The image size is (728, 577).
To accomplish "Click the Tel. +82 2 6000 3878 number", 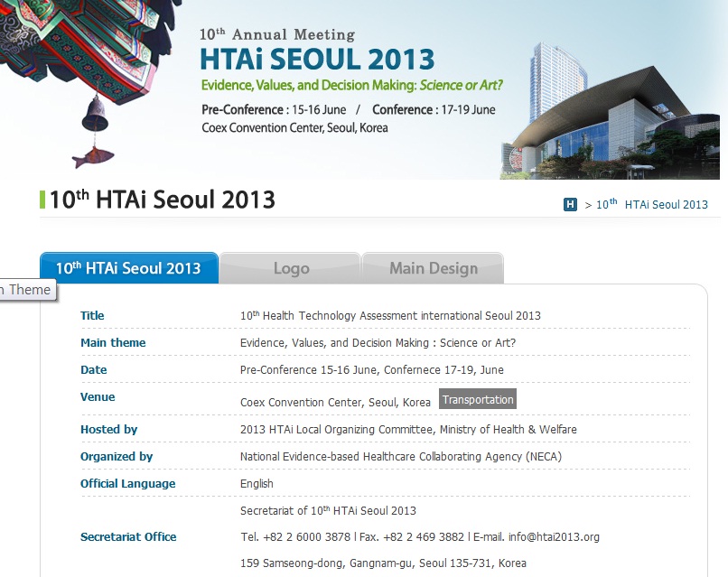I will 295,537.
